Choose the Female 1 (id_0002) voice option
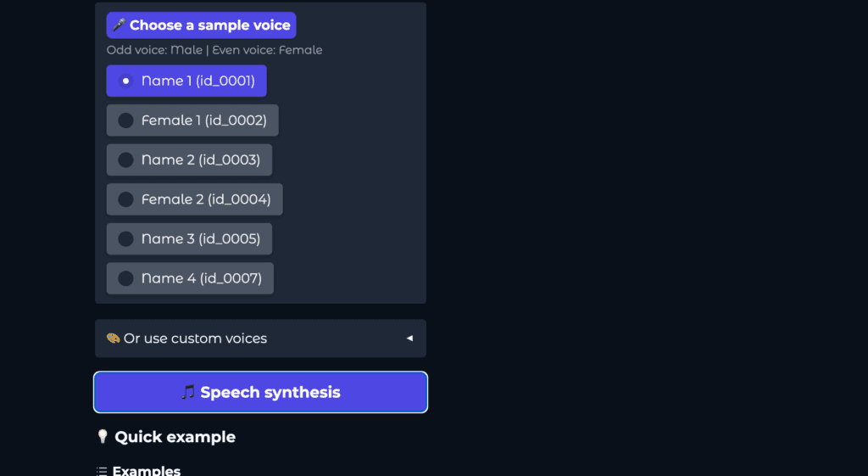This screenshot has height=476, width=868. [203, 120]
